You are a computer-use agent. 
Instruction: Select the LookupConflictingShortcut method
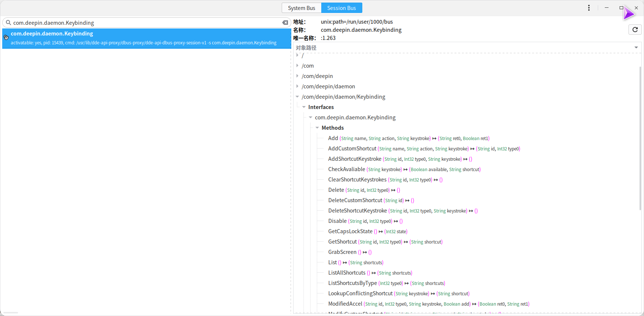tap(399, 293)
